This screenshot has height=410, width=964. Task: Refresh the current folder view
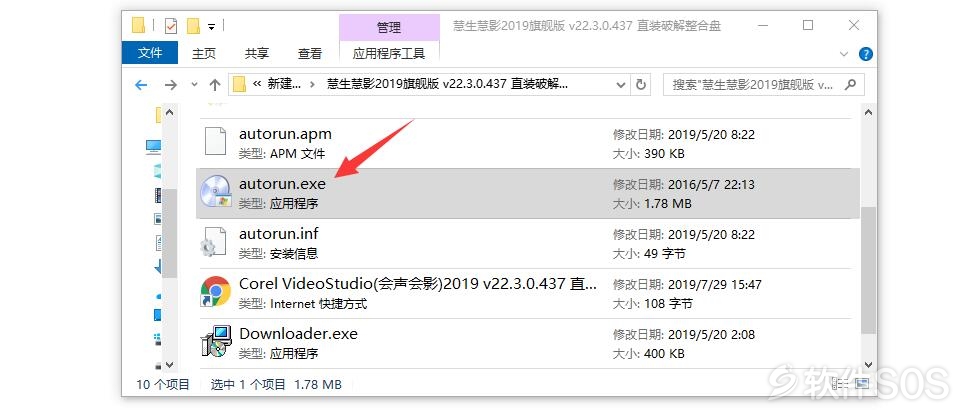[641, 84]
